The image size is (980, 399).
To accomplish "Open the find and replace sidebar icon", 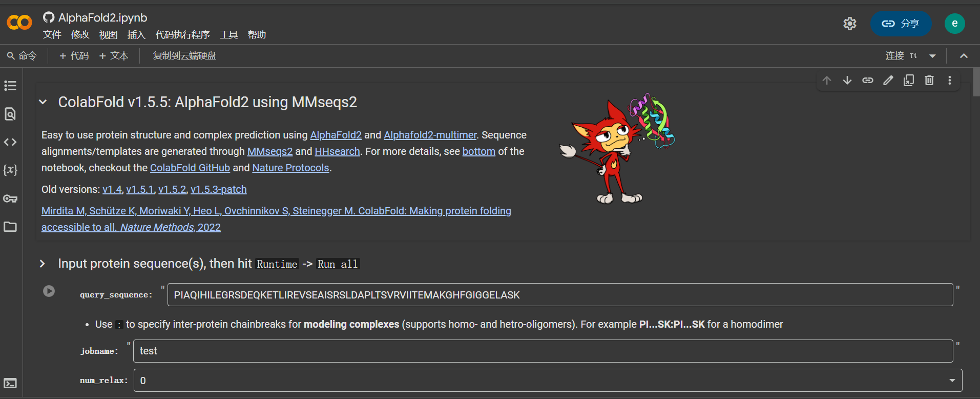I will tap(10, 114).
